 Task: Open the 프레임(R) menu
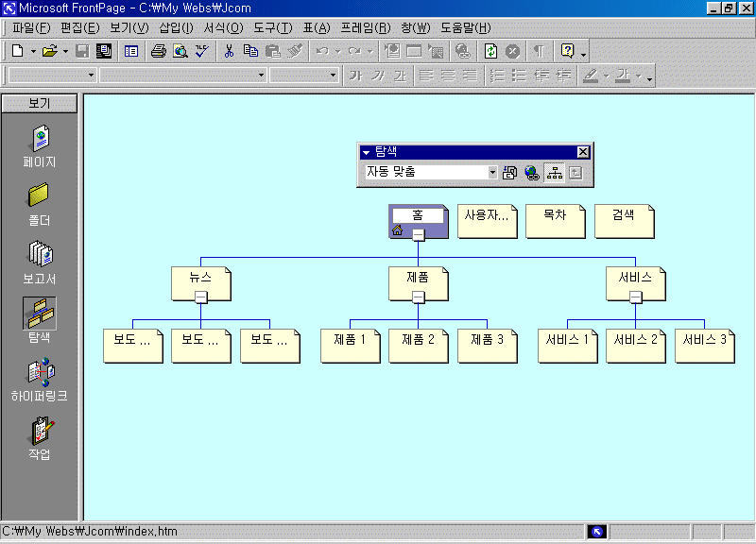click(x=366, y=28)
